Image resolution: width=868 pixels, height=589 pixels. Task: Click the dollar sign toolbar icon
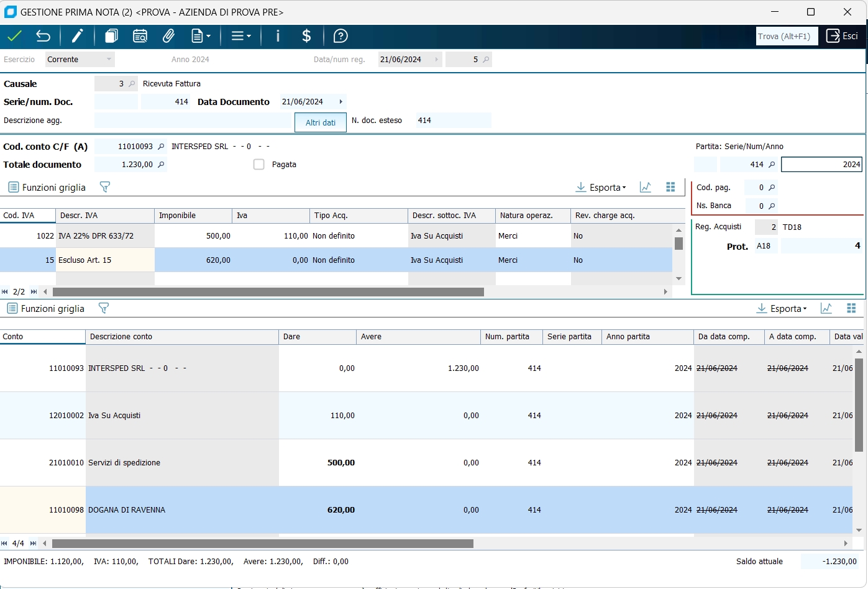coord(306,36)
